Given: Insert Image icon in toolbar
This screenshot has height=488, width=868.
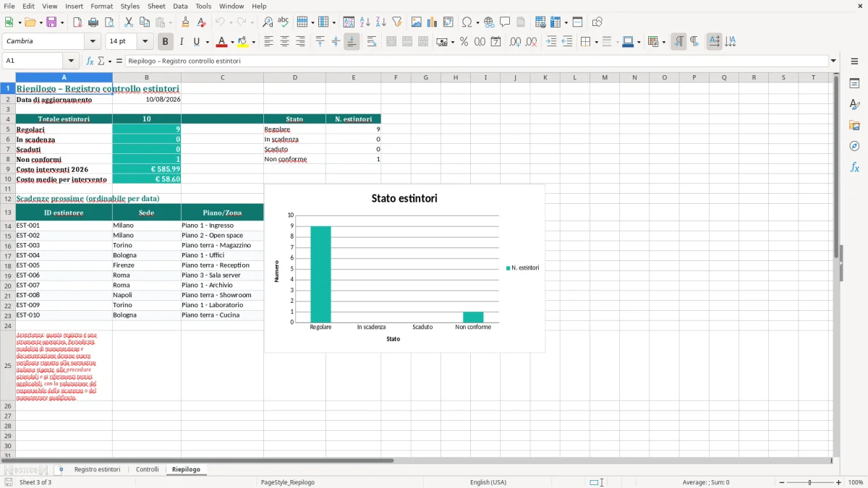Looking at the screenshot, I should pyautogui.click(x=417, y=22).
